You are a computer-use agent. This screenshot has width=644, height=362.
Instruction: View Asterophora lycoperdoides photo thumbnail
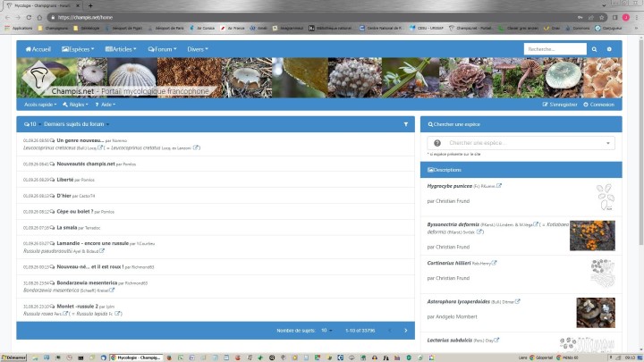click(596, 313)
